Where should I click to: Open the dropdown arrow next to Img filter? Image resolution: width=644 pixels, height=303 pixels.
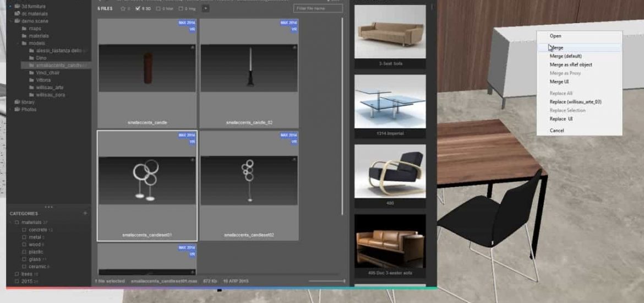[x=205, y=9]
